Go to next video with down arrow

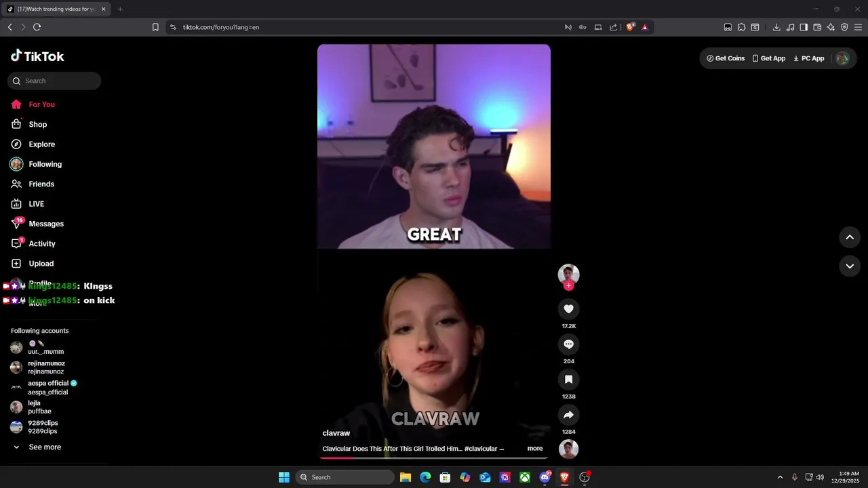tap(850, 266)
